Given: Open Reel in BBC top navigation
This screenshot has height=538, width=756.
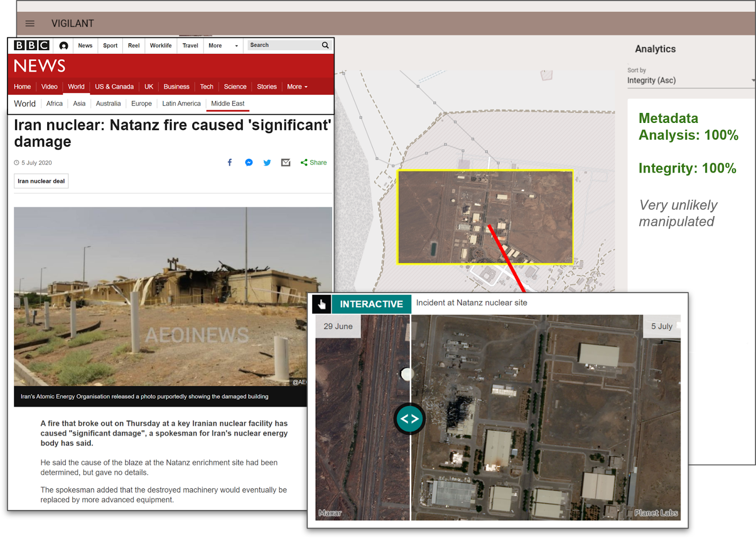Looking at the screenshot, I should point(134,46).
